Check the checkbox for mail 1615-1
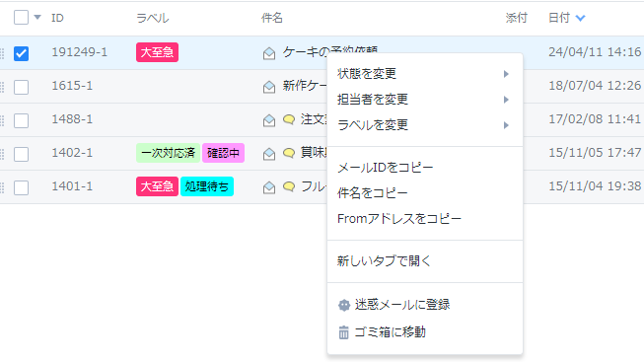The image size is (644, 362). (x=21, y=87)
